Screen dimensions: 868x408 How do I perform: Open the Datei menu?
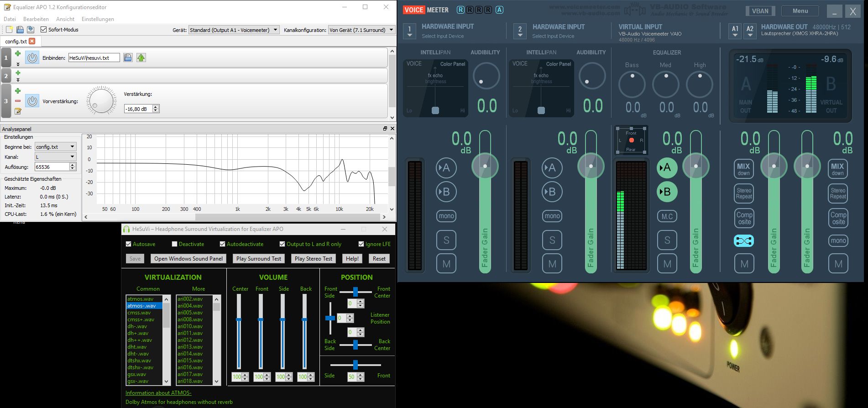(10, 19)
